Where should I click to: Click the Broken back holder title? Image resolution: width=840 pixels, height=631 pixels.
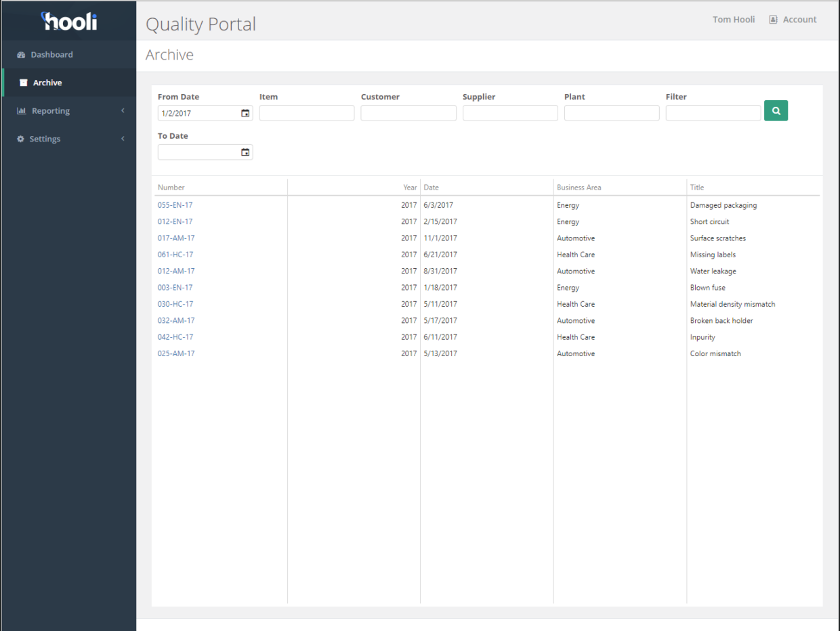pos(721,321)
